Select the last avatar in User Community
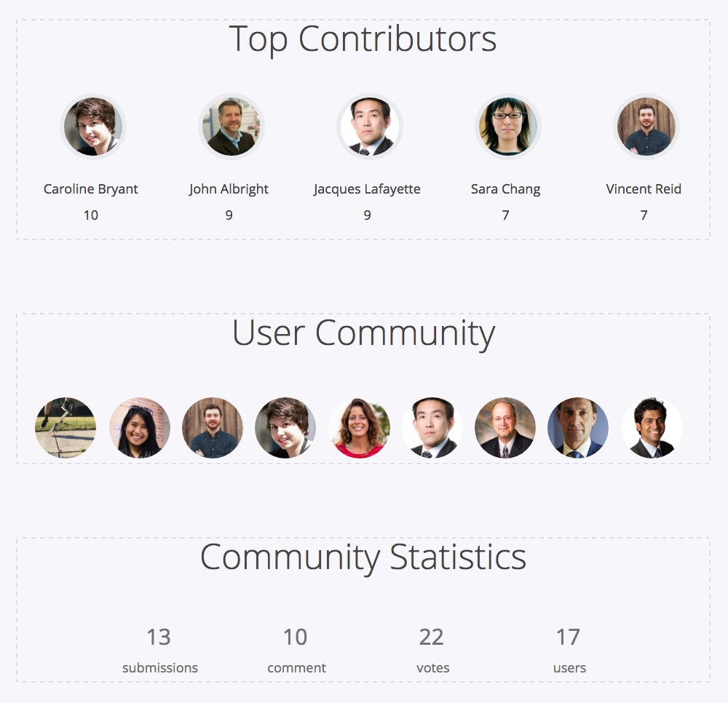 pos(652,427)
